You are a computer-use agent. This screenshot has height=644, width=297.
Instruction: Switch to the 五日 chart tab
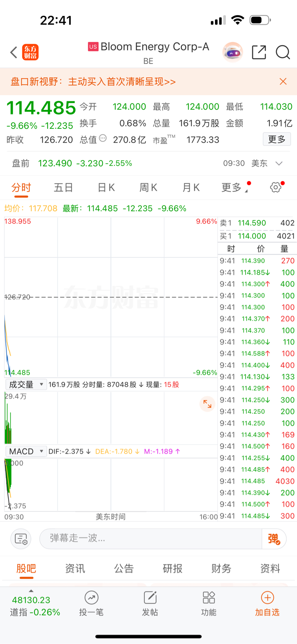[x=63, y=188]
